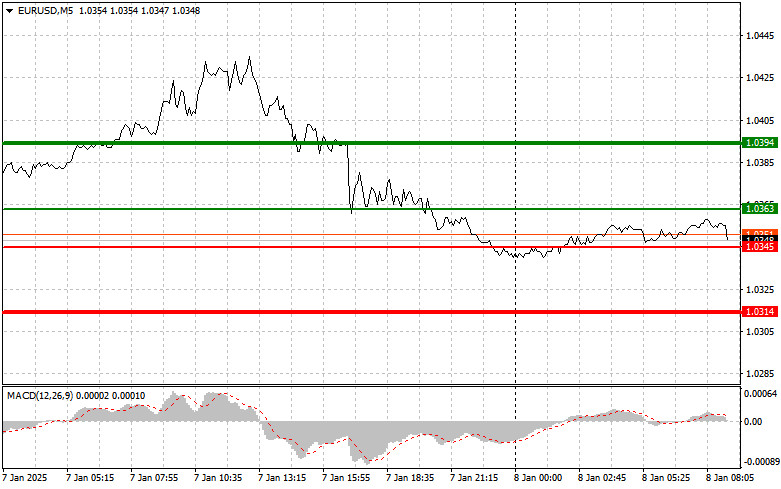Click the 7 Jan 15:55 time label
Image resolution: width=781 pixels, height=489 pixels.
click(349, 477)
